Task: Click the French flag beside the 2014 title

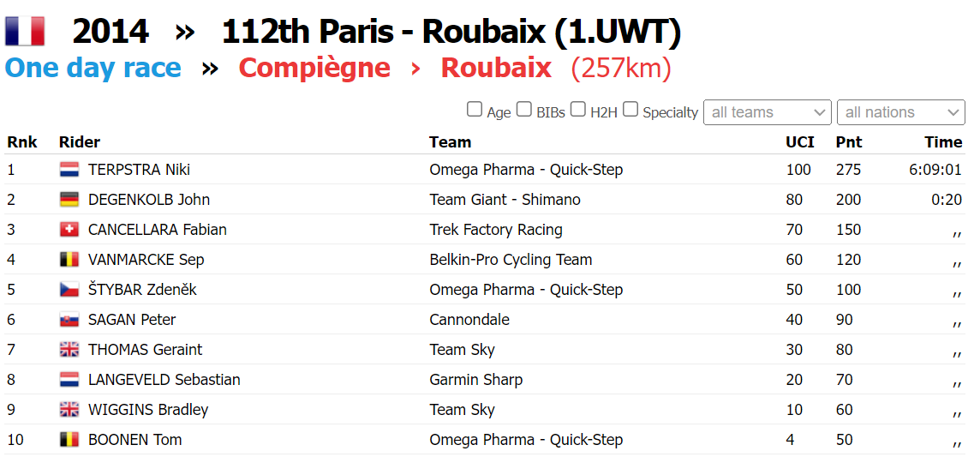Action: point(25,32)
